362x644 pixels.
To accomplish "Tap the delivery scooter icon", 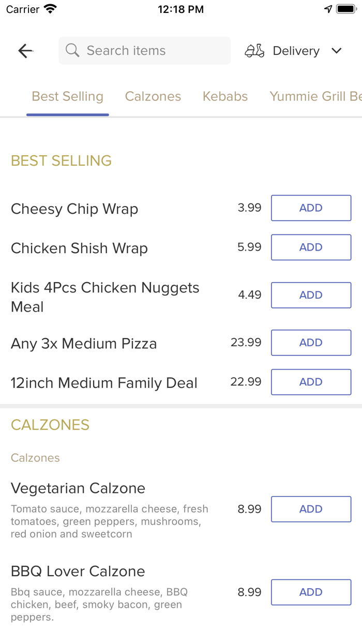I will [x=254, y=51].
